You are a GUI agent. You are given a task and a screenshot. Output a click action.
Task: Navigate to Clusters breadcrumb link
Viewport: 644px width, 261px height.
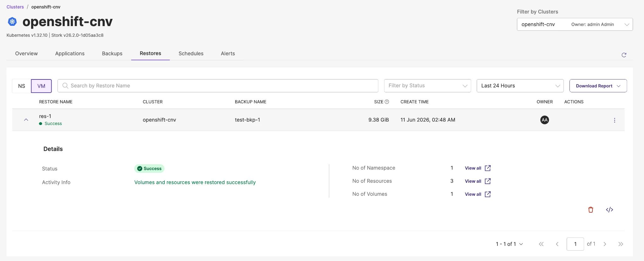tap(15, 7)
